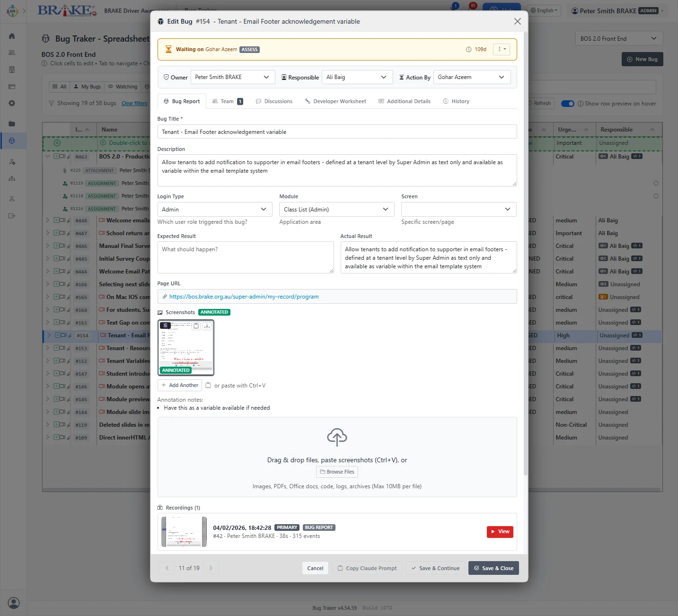This screenshot has width=678, height=616.
Task: Open the home icon in left sidebar
Action: pyautogui.click(x=12, y=36)
